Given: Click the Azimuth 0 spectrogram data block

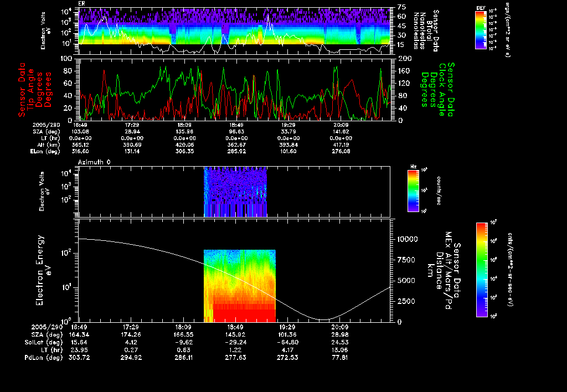Looking at the screenshot, I should click(235, 192).
